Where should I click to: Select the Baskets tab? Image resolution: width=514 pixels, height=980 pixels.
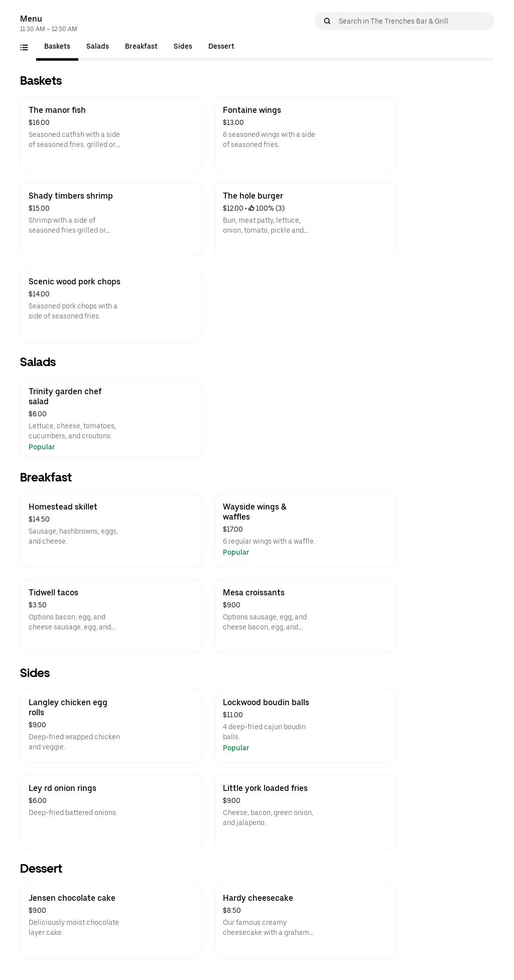tap(57, 47)
